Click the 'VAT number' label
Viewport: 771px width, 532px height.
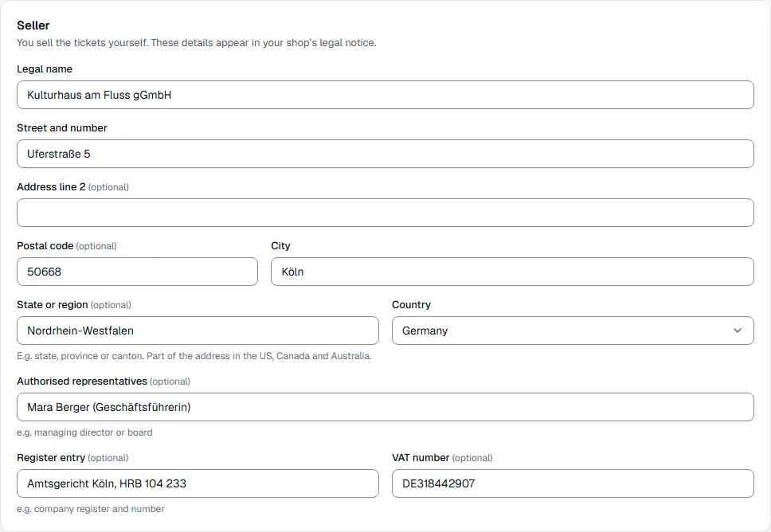coord(421,458)
